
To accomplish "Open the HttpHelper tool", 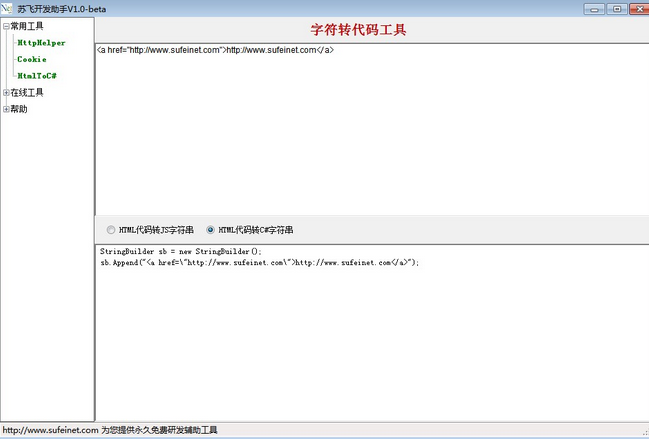I will pyautogui.click(x=41, y=43).
